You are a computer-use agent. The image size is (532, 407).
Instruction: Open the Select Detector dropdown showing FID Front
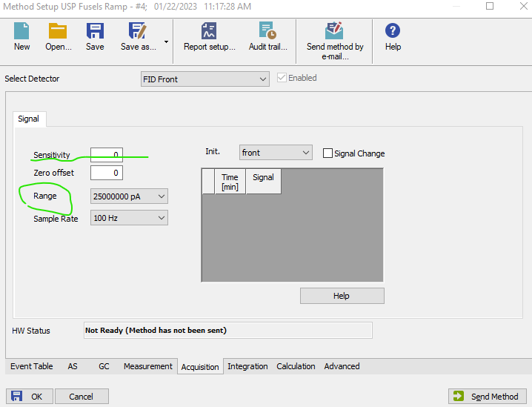tap(205, 79)
